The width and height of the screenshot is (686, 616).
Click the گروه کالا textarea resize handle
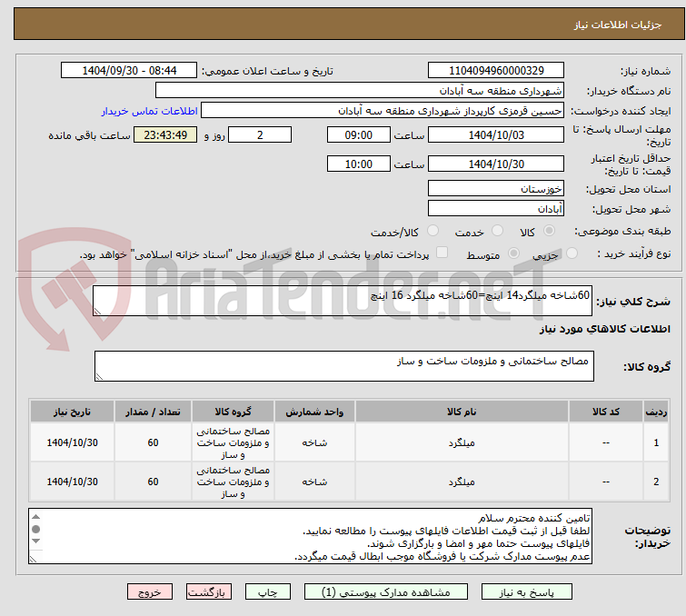click(99, 377)
